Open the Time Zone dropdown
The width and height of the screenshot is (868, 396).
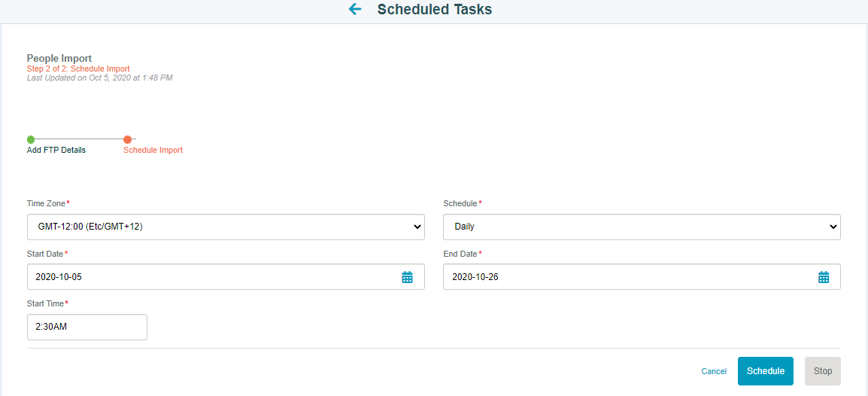226,227
